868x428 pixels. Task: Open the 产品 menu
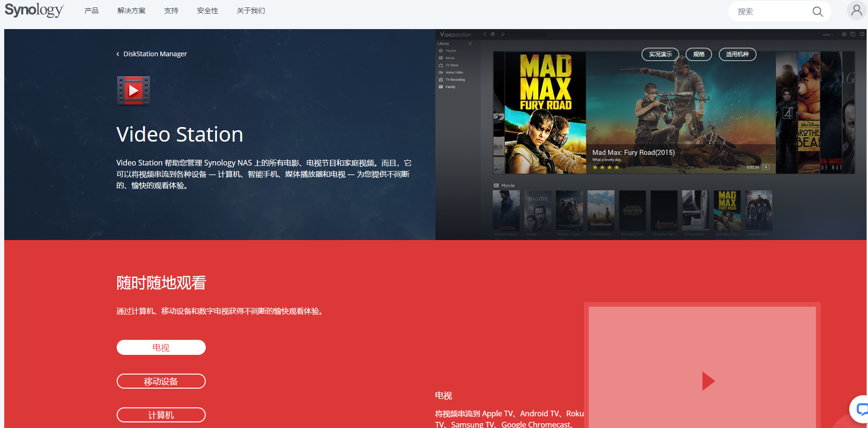(x=91, y=11)
